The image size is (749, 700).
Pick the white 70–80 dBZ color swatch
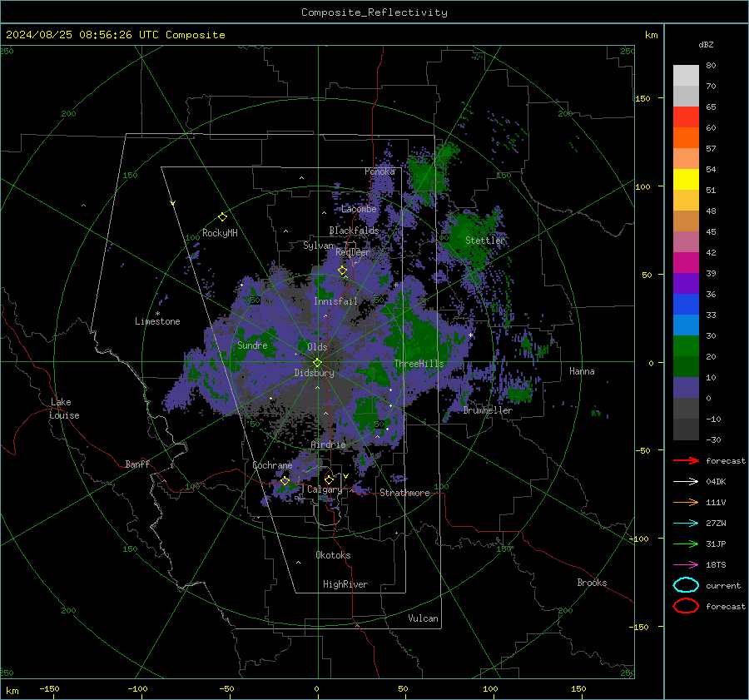(686, 76)
